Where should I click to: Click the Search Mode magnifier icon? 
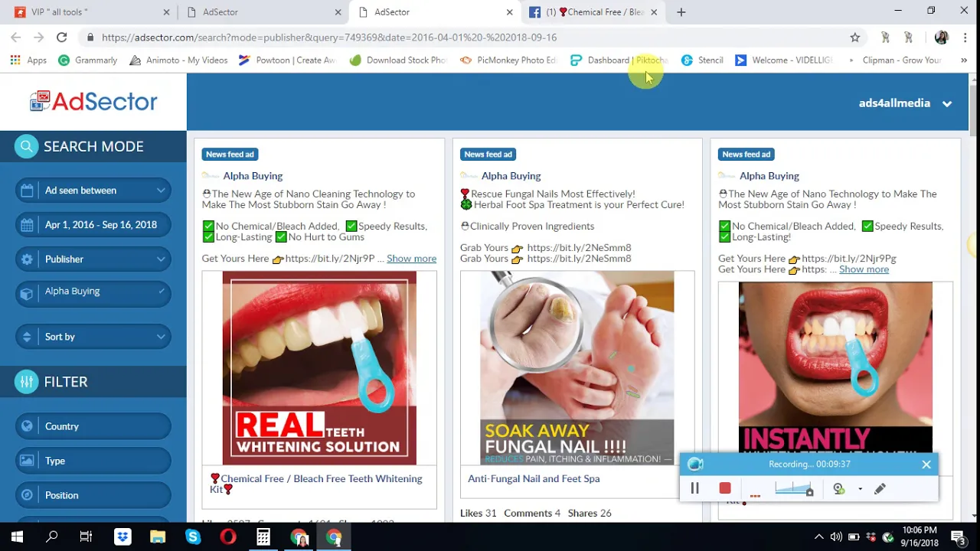[26, 146]
